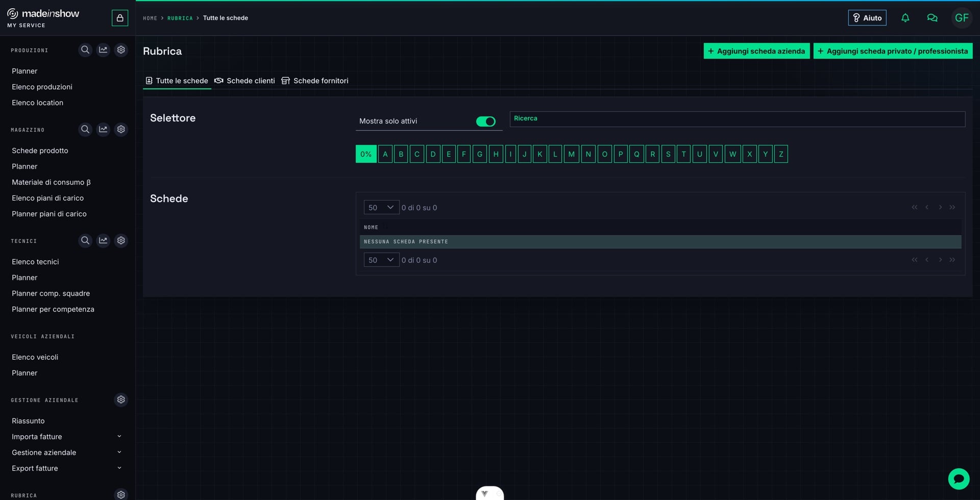Go to previous page in bottom pagination

[927, 260]
